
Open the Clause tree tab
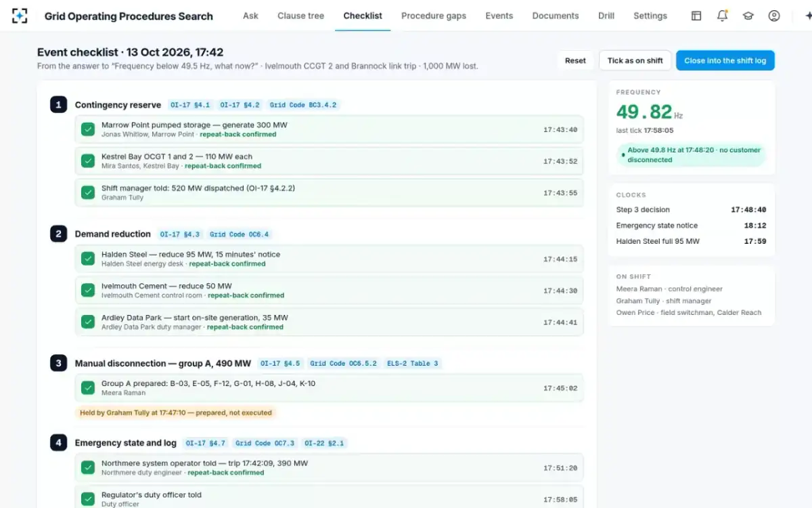300,16
